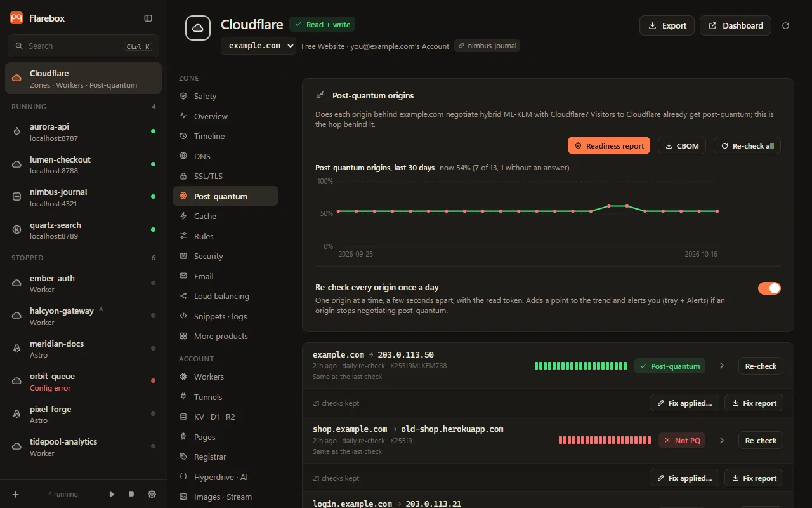The height and width of the screenshot is (508, 812).
Task: Click the green check history bar for example.com
Action: pos(580,366)
